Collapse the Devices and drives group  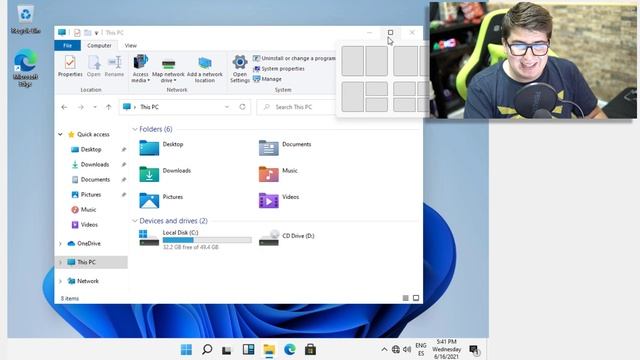134,221
